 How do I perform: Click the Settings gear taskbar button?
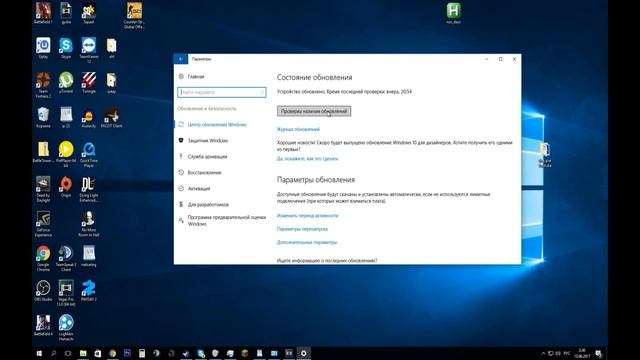tap(304, 353)
